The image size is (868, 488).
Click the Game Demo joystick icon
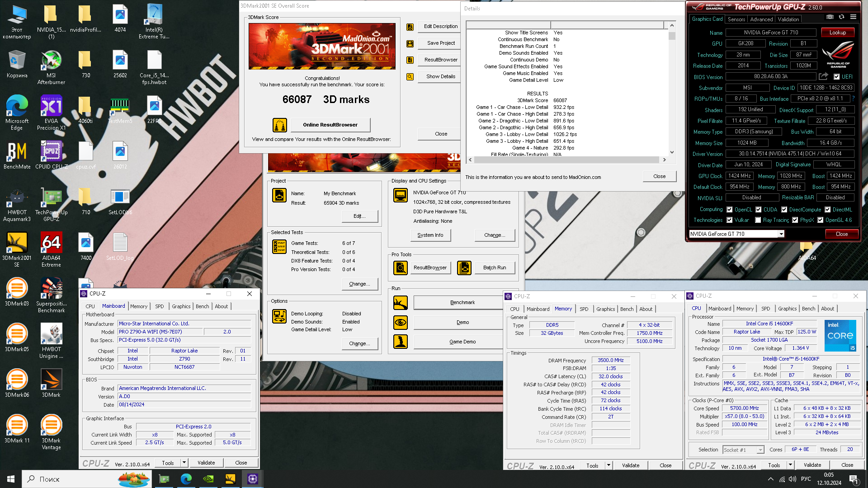click(x=401, y=342)
